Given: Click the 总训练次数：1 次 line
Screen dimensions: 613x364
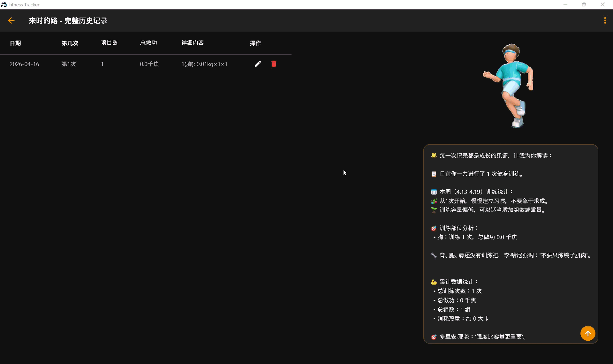Looking at the screenshot, I should click(x=458, y=291).
